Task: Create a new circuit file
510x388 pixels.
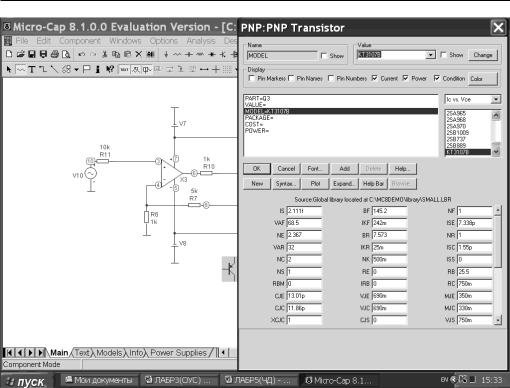Action: tap(9, 54)
